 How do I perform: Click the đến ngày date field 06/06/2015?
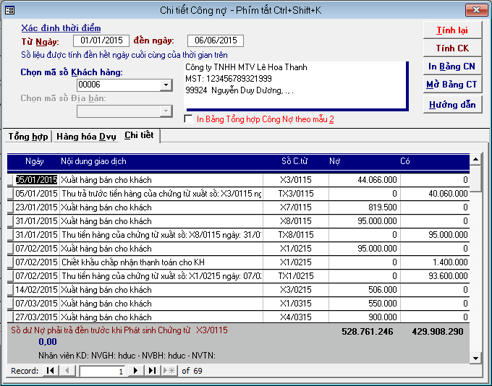point(215,41)
